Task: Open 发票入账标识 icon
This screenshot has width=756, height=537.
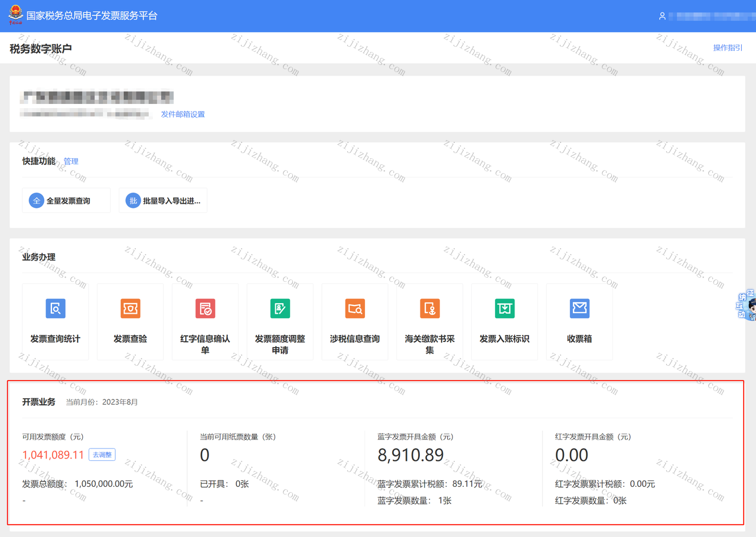Action: click(x=504, y=308)
